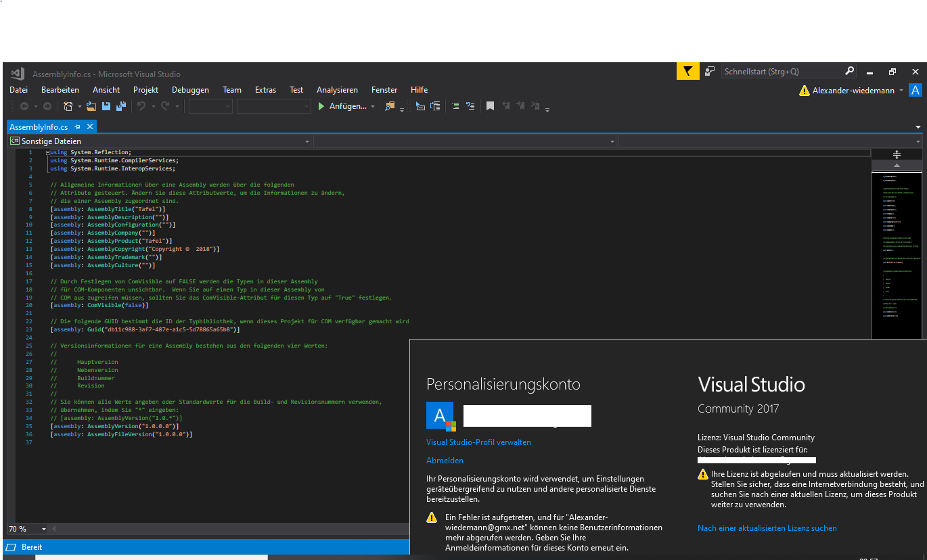
Task: Open the yellow notifications flag icon
Action: tap(687, 71)
